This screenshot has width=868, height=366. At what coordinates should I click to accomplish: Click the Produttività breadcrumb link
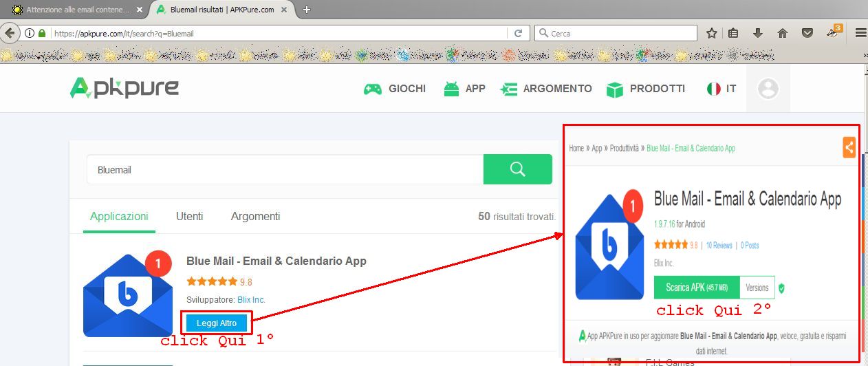coord(625,148)
